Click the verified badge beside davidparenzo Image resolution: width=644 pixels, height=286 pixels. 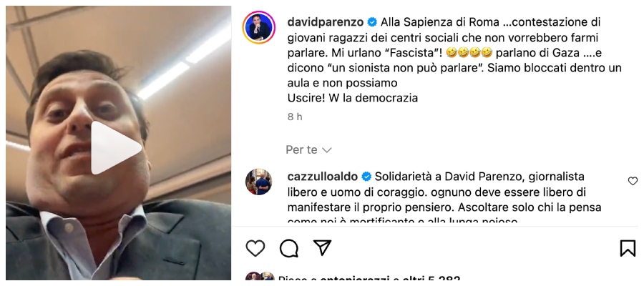373,21
